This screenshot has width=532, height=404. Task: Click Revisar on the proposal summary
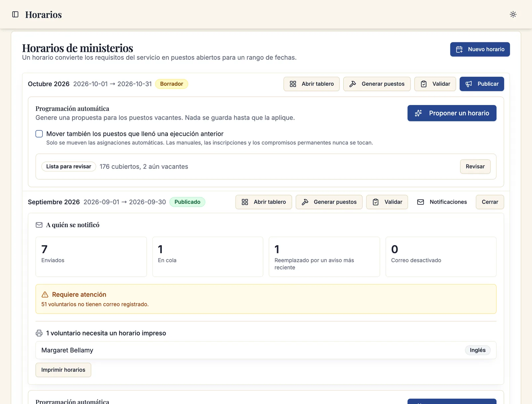coord(475,166)
